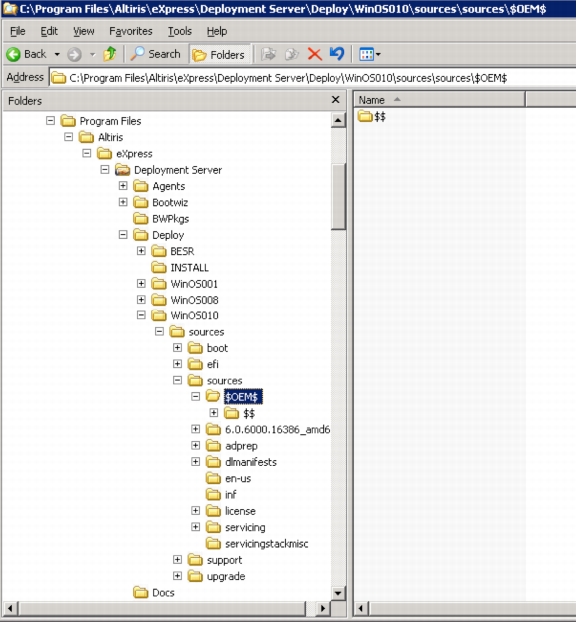Screen dimensions: 578x623
Task: Click into the Address bar path field
Action: tap(314, 78)
